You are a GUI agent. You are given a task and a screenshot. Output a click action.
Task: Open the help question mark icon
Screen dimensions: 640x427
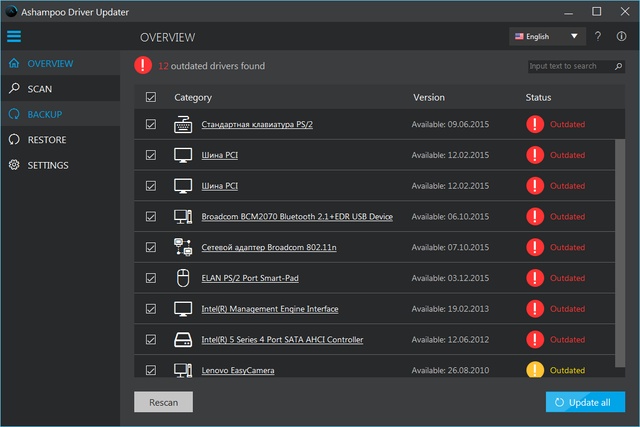pyautogui.click(x=598, y=37)
